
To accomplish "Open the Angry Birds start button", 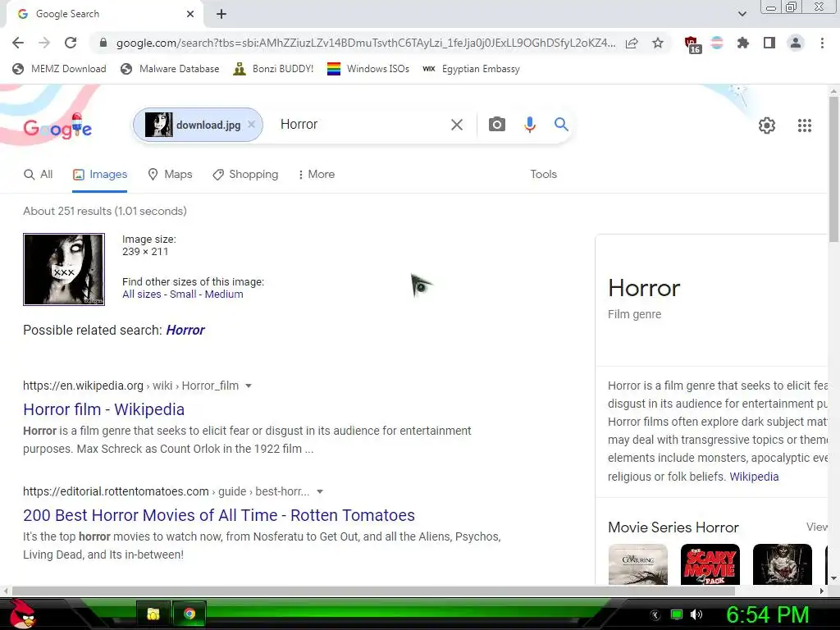I will [21, 614].
